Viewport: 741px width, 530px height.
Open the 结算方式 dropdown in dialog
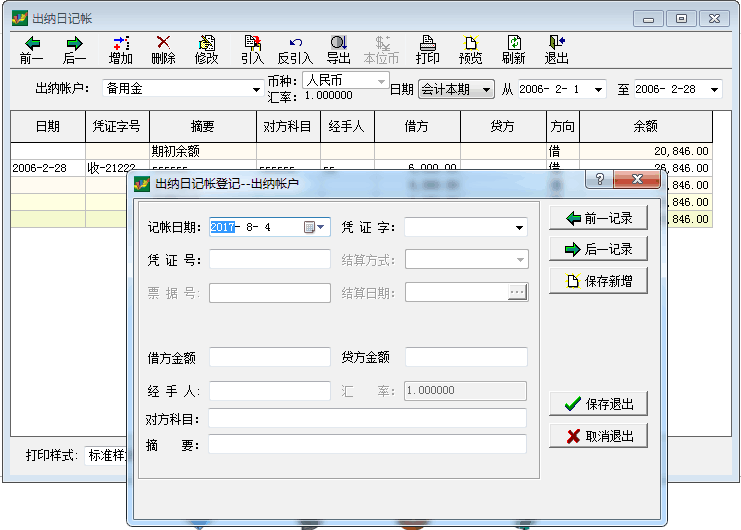click(520, 259)
